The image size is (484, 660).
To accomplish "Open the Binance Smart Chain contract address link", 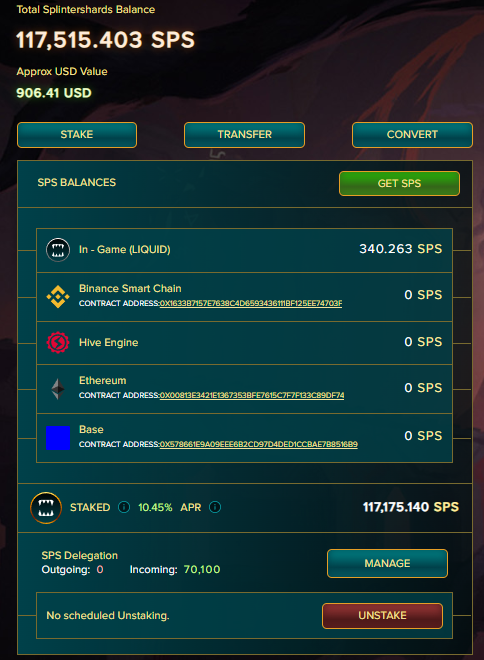I will point(251,303).
